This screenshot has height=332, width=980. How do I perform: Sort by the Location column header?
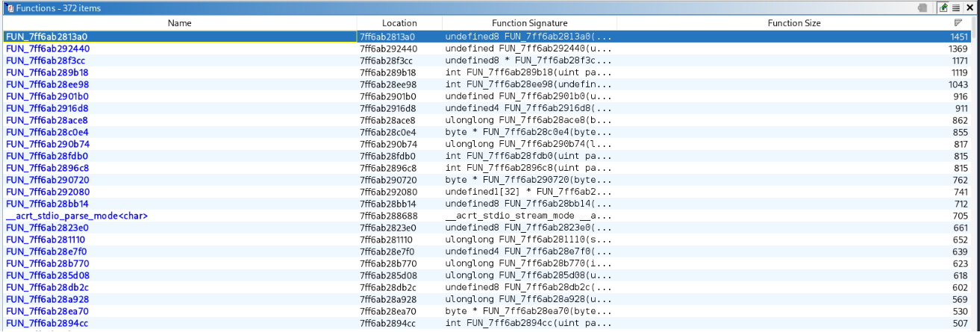tap(399, 23)
